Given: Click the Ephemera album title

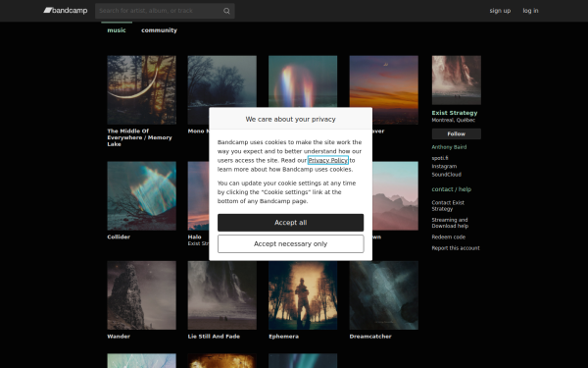Looking at the screenshot, I should (284, 337).
